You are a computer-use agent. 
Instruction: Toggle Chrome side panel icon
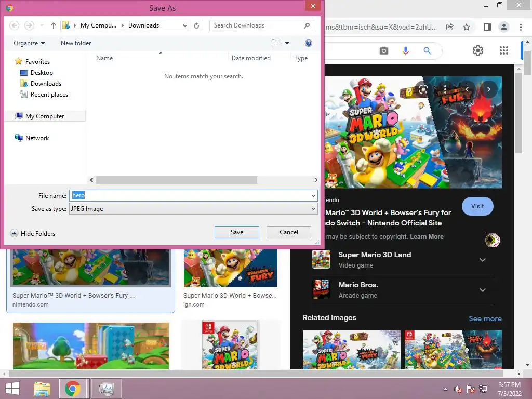(487, 27)
